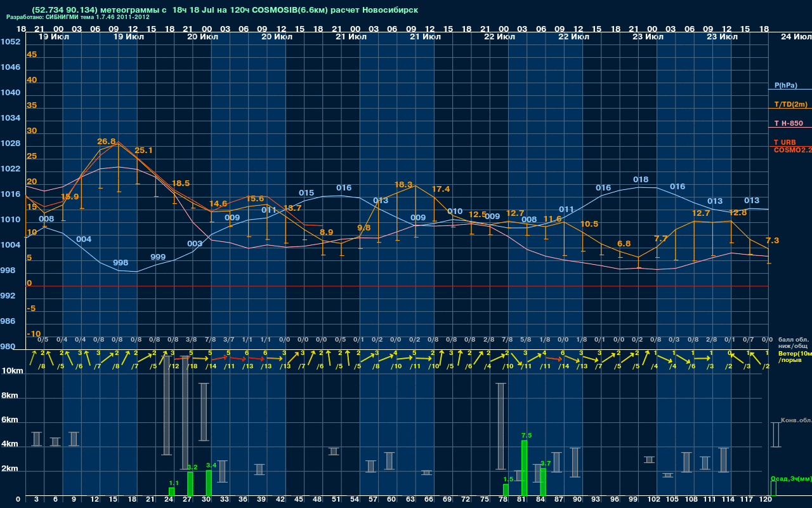
Task: Click the 18.3 temperature value
Action: coord(403,185)
